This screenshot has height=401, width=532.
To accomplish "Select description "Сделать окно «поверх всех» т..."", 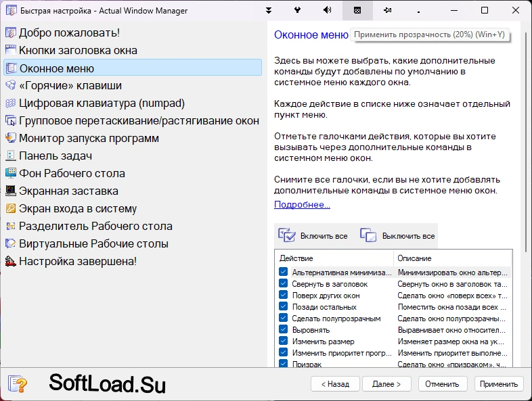I will (x=453, y=296).
